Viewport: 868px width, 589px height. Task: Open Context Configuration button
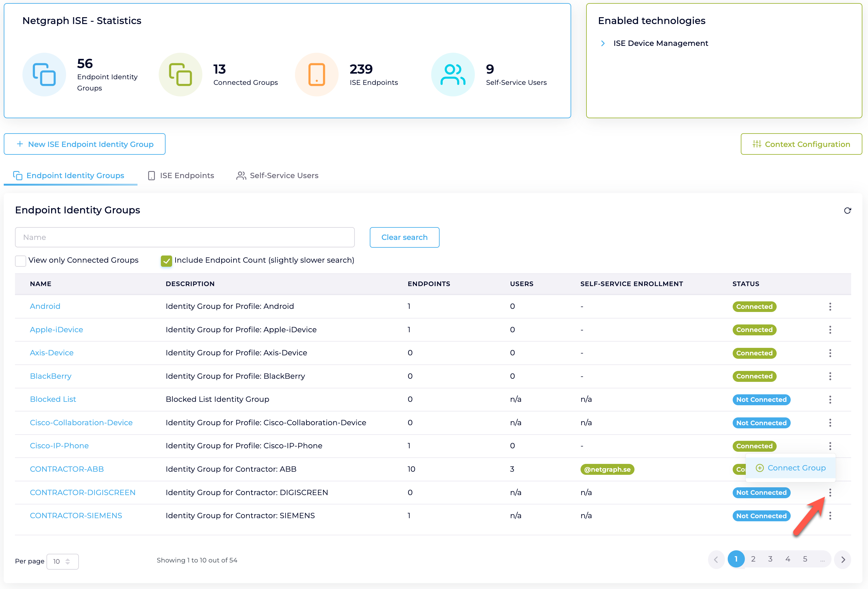point(801,144)
